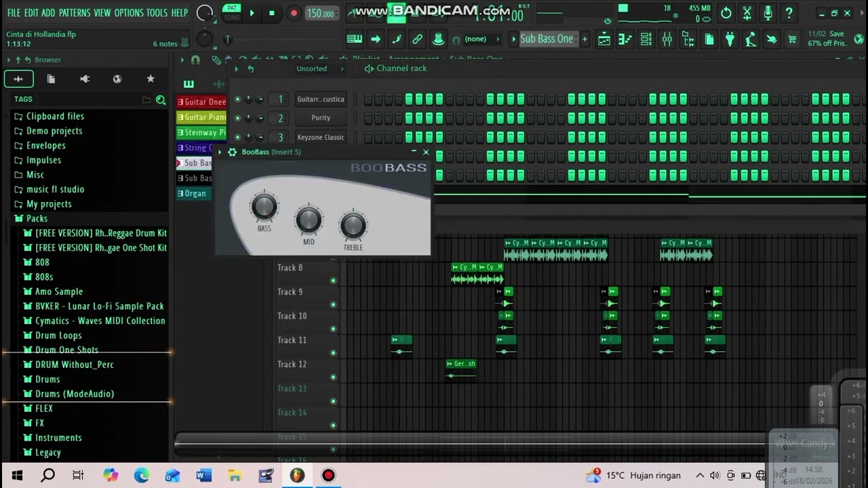The image size is (868, 488).
Task: Open the Word icon on taskbar
Action: coord(203,475)
